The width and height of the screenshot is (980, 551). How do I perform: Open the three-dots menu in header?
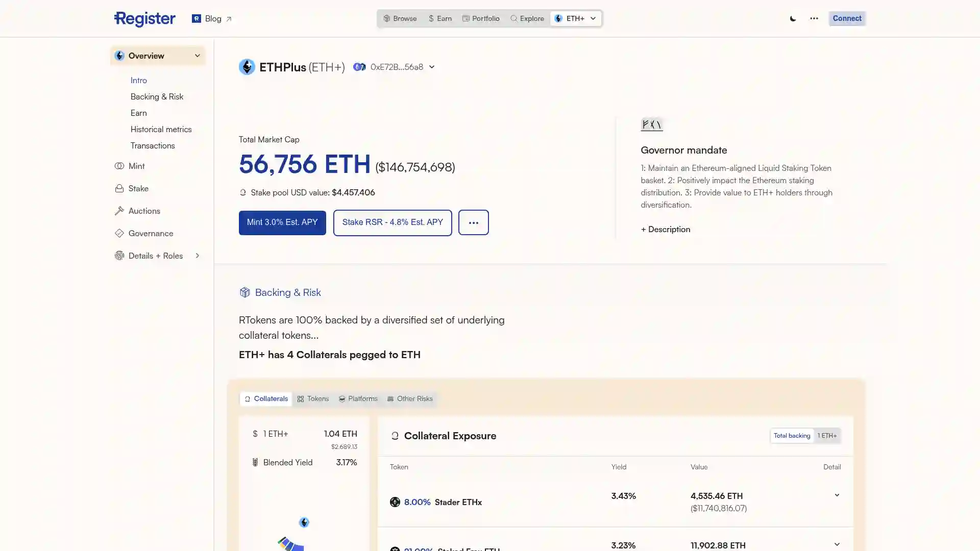pos(814,18)
